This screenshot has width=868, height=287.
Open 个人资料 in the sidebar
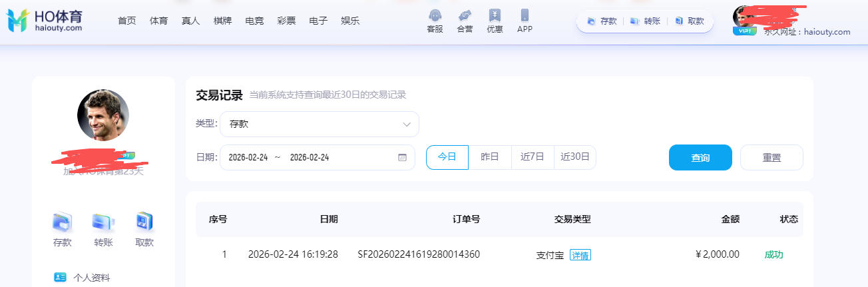pos(91,278)
